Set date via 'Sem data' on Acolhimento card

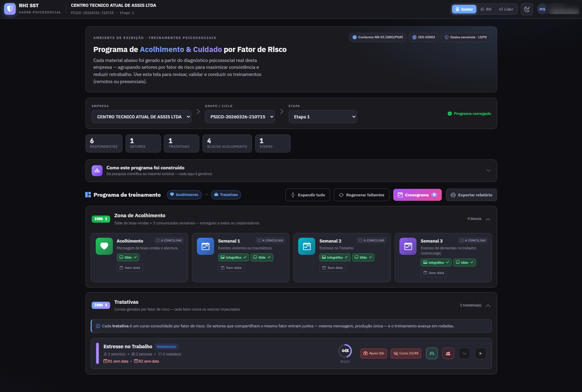click(x=130, y=268)
